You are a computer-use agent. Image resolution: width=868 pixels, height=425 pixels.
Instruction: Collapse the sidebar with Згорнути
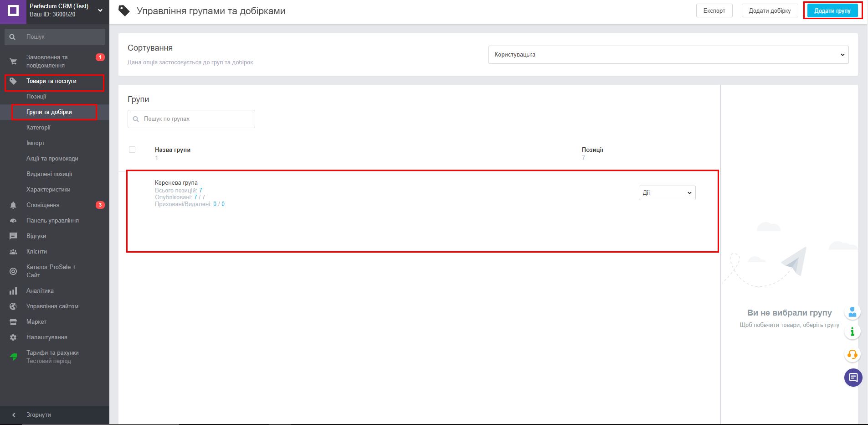(x=38, y=415)
